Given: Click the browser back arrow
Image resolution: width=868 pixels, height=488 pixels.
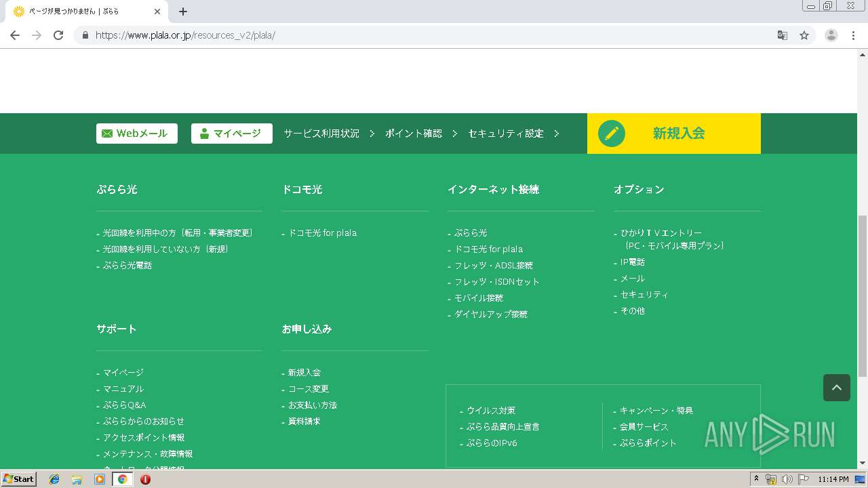Looking at the screenshot, I should (15, 35).
